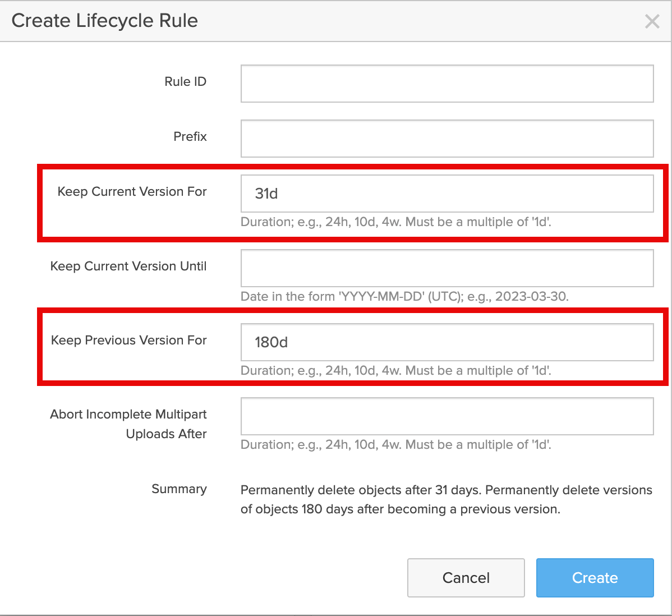Click the Create Lifecycle Rule dialog title
Image resolution: width=672 pixels, height=616 pixels.
(x=105, y=21)
